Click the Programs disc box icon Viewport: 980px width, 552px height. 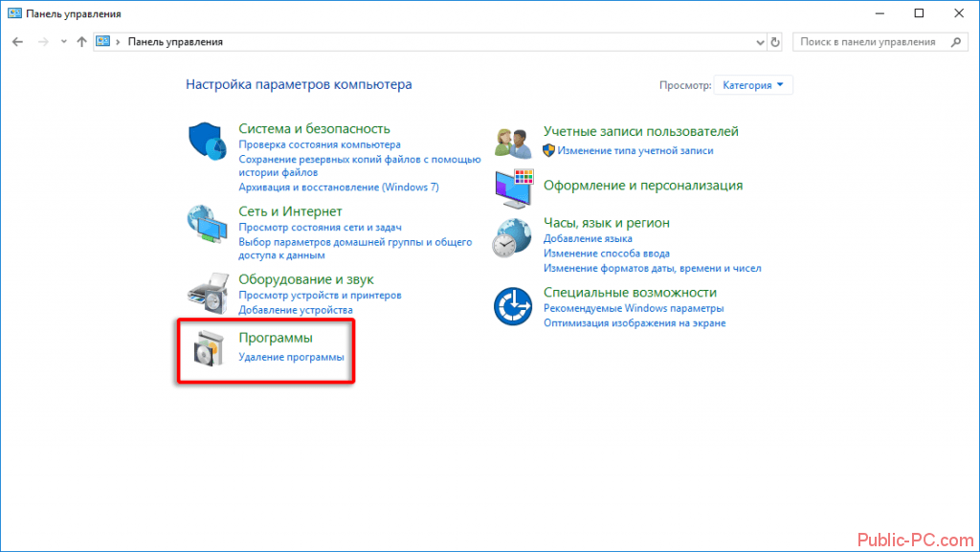click(x=206, y=350)
